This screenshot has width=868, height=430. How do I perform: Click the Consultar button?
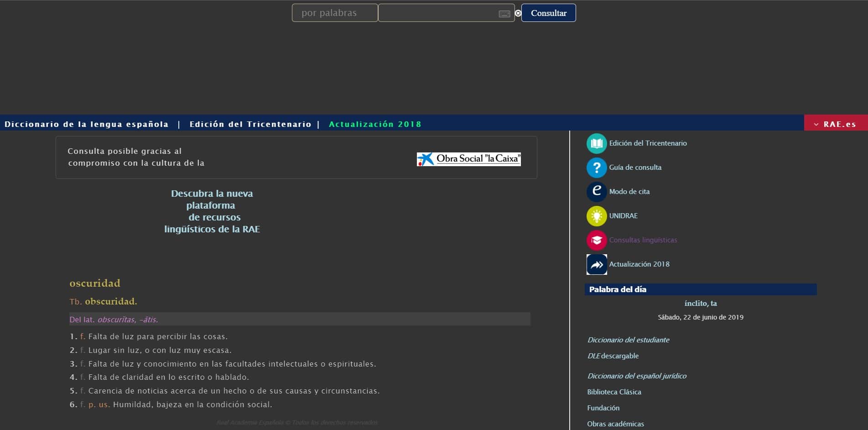click(548, 13)
